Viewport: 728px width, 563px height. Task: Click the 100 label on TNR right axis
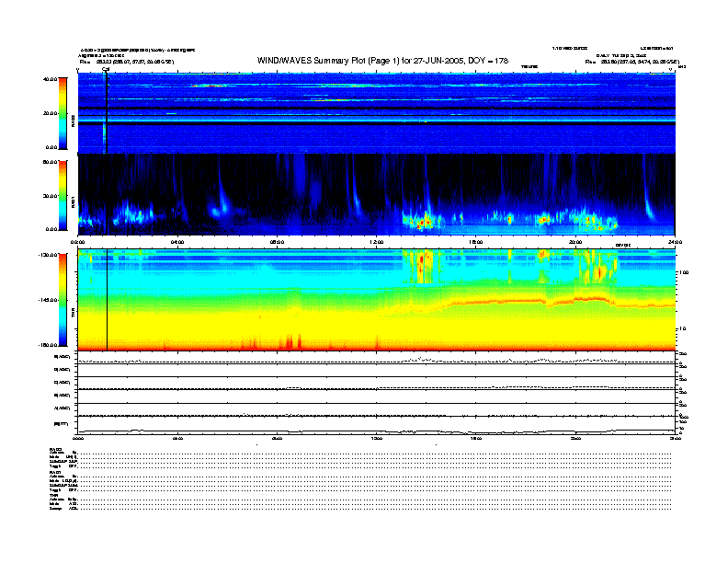point(684,272)
